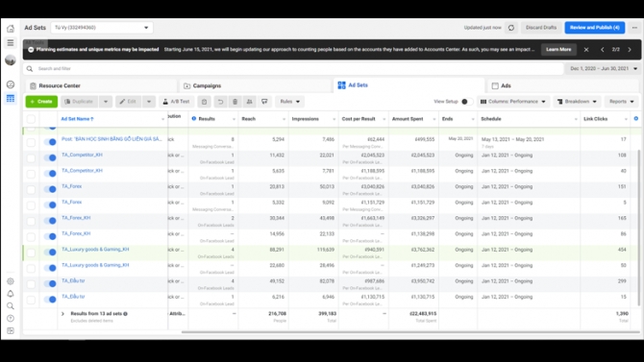Open Ads Manager table grid icon

point(11,99)
